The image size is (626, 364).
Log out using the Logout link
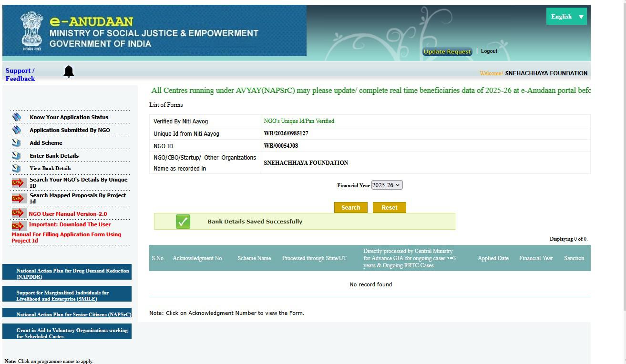pyautogui.click(x=489, y=51)
